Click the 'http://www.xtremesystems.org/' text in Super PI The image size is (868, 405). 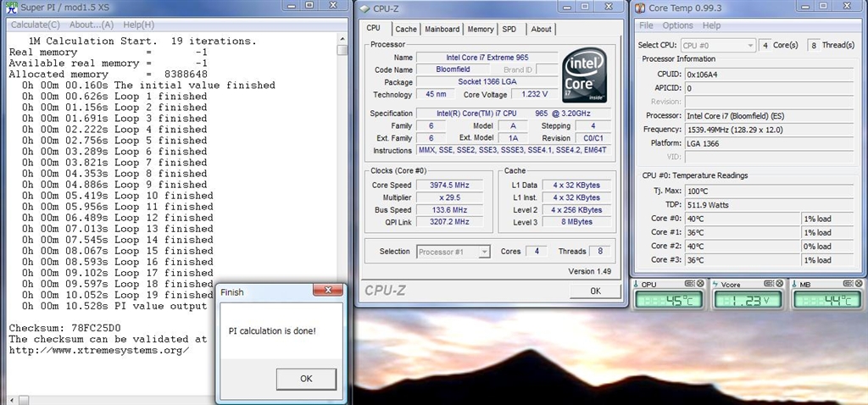point(99,350)
